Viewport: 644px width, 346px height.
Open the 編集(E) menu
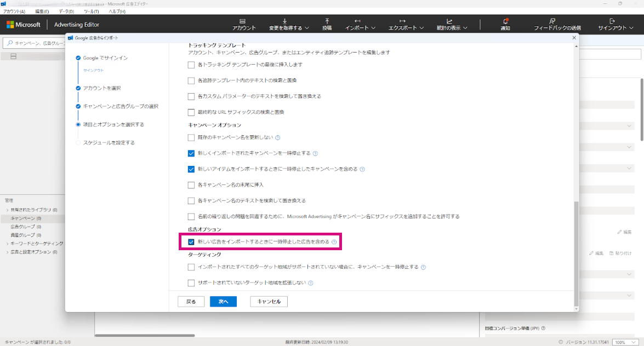(x=42, y=11)
